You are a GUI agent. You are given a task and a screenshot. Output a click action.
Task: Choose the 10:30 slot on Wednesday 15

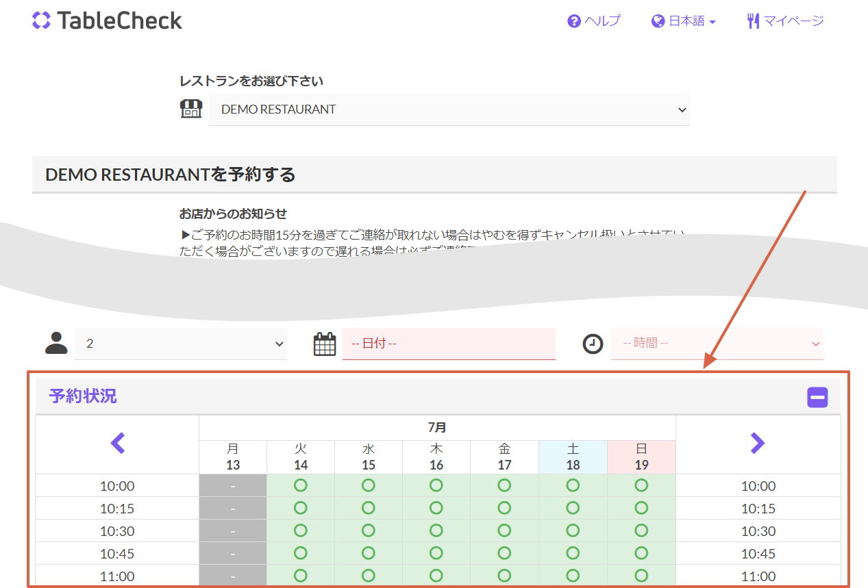369,531
